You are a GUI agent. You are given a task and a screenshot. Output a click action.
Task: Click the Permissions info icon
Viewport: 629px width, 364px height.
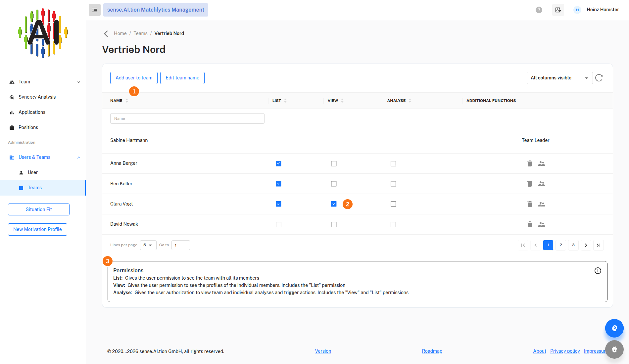point(598,271)
